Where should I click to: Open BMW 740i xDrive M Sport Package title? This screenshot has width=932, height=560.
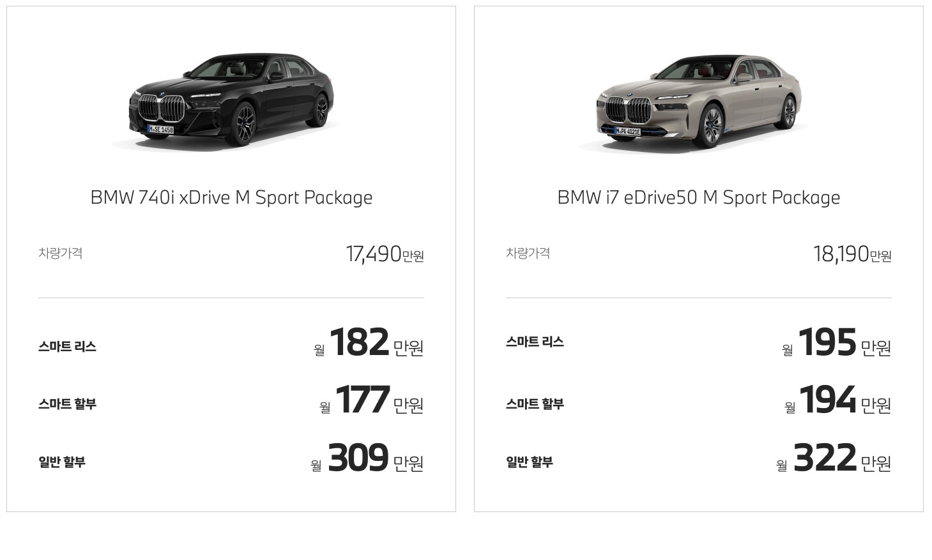[x=231, y=198]
